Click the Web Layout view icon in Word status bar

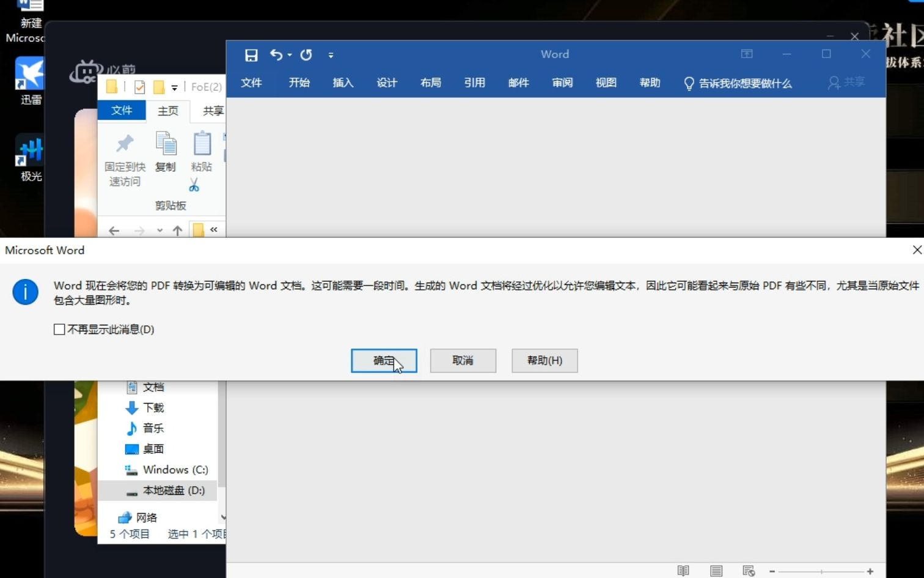[x=749, y=571]
